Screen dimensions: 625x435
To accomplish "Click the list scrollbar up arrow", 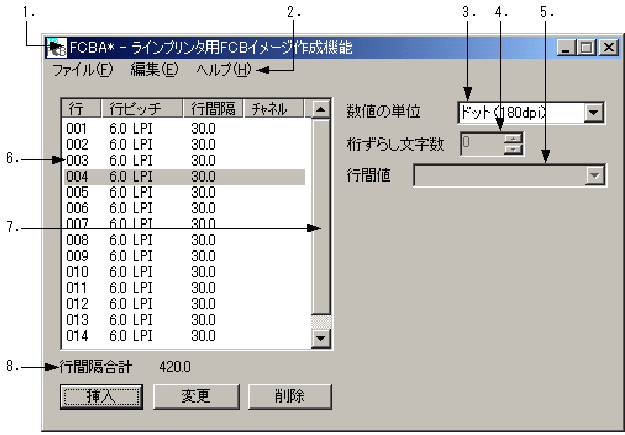I will click(x=321, y=109).
